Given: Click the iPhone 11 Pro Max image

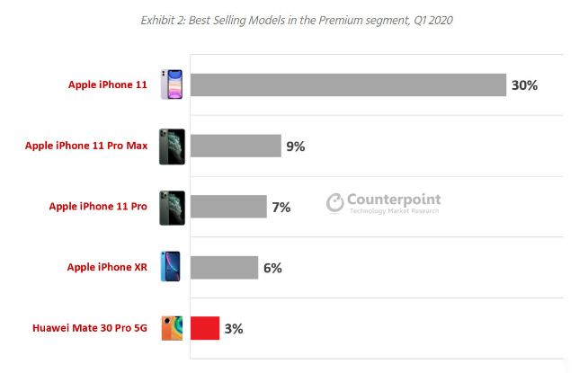Looking at the screenshot, I should [x=172, y=146].
